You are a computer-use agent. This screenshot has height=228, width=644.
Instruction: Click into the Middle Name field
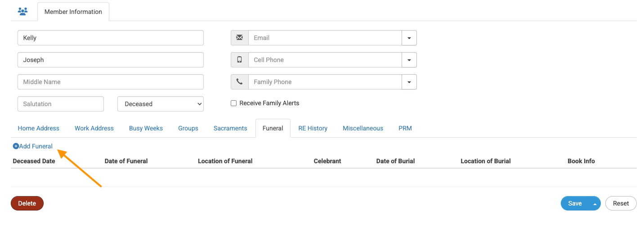coord(111,82)
